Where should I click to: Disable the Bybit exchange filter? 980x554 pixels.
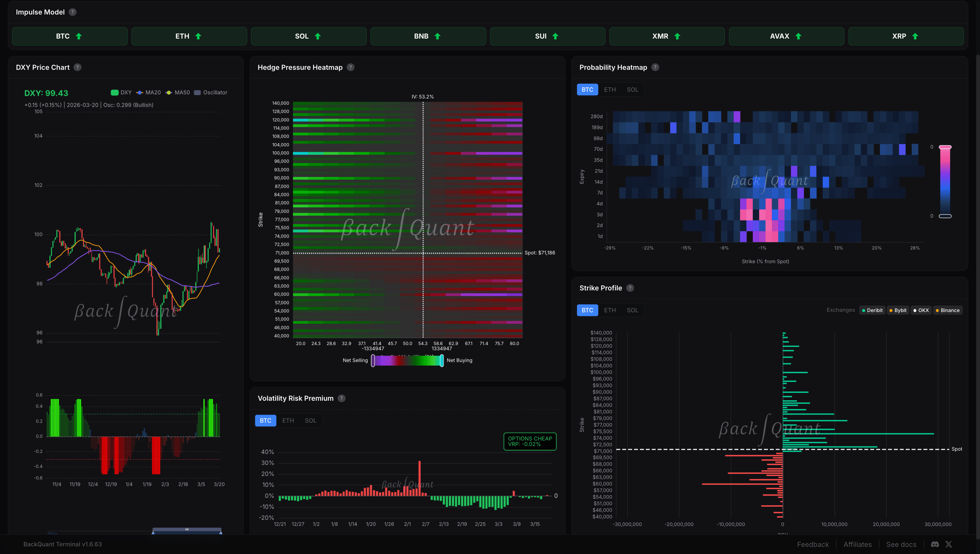pyautogui.click(x=898, y=310)
